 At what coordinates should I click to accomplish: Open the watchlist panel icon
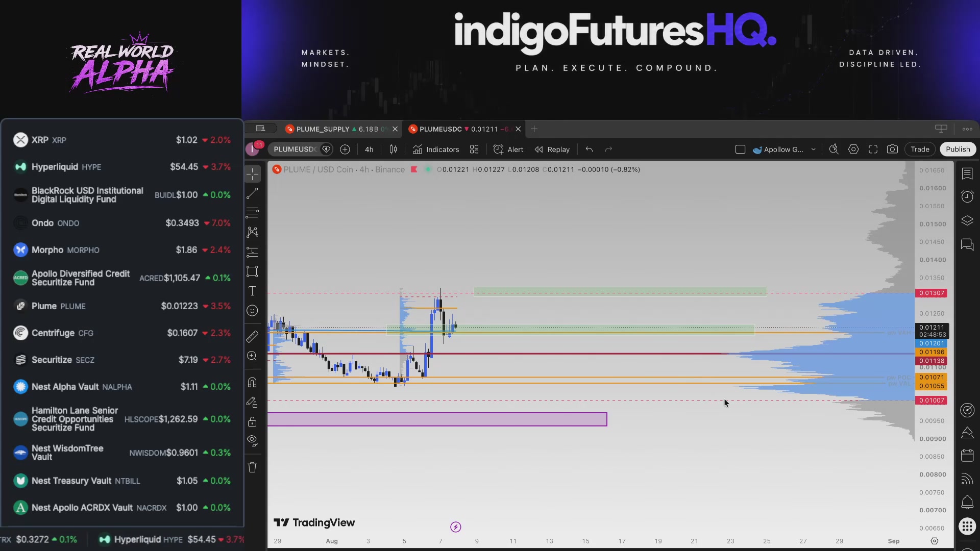point(967,174)
